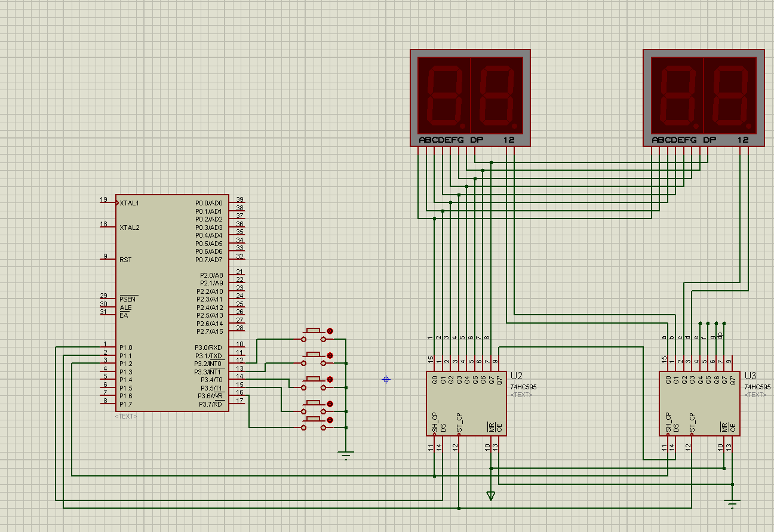Click the MR pin label on U3
The height and width of the screenshot is (532, 774).
pyautogui.click(x=724, y=428)
